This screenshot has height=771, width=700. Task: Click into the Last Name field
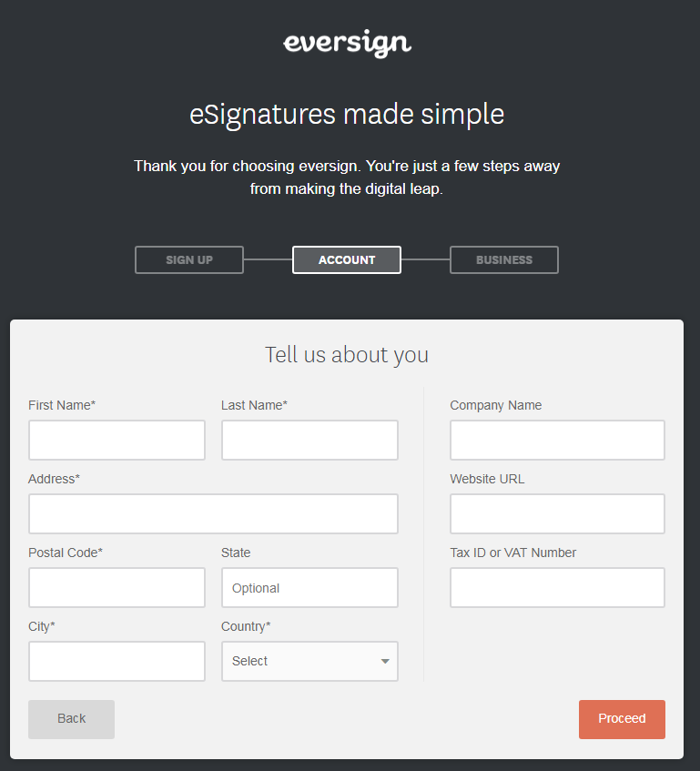[309, 440]
